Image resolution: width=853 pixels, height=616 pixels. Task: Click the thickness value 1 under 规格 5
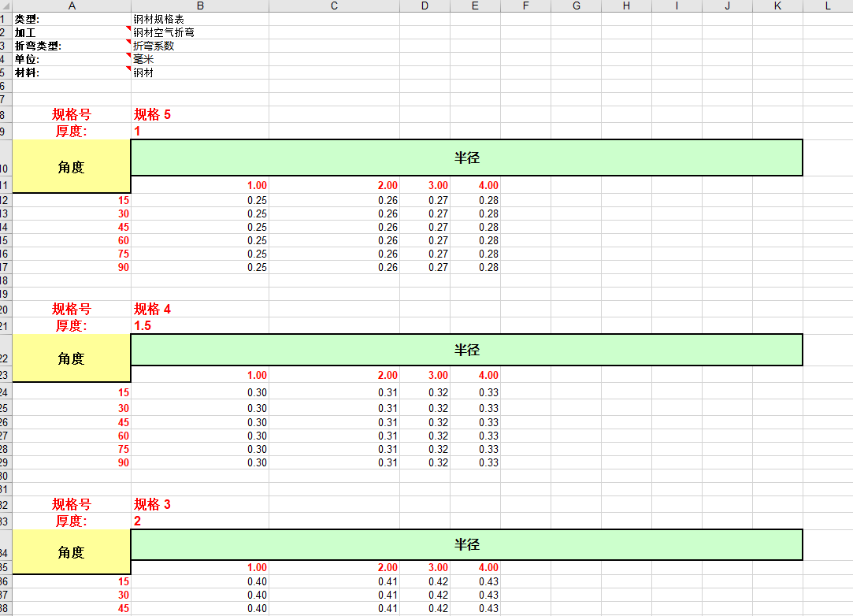click(200, 131)
